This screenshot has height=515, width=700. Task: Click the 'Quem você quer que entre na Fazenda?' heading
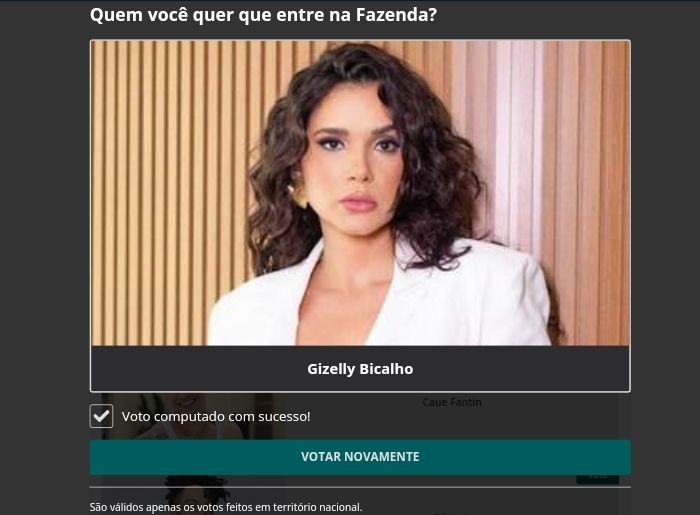(x=263, y=15)
